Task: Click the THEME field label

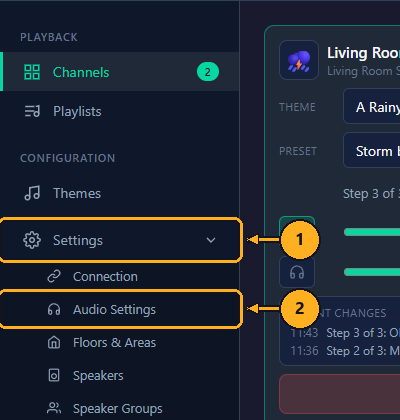Action: pyautogui.click(x=297, y=107)
